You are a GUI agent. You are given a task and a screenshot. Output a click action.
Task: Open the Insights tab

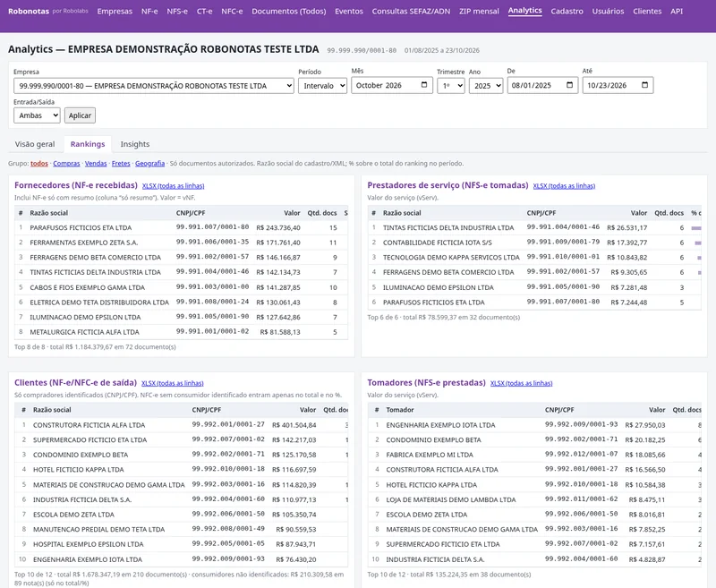pos(135,144)
